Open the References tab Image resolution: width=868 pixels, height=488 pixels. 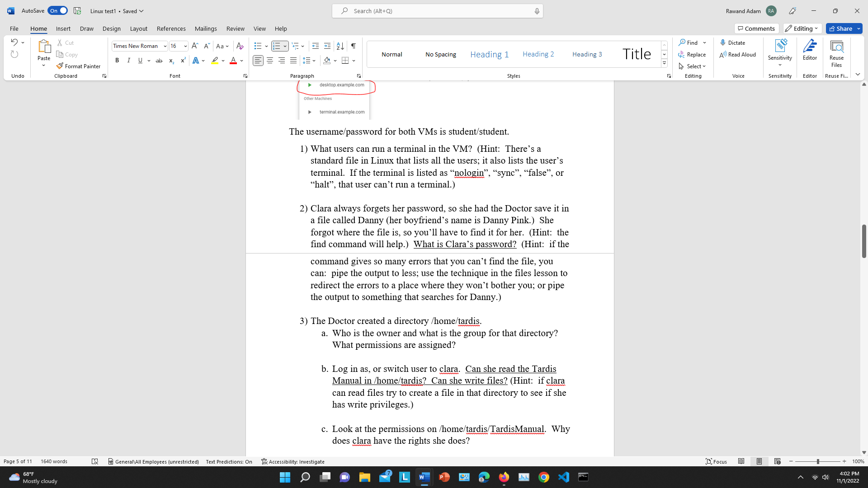171,28
